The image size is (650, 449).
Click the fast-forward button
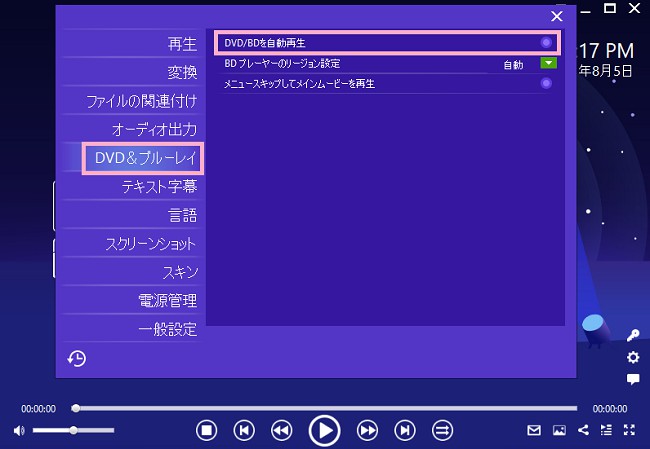point(367,430)
